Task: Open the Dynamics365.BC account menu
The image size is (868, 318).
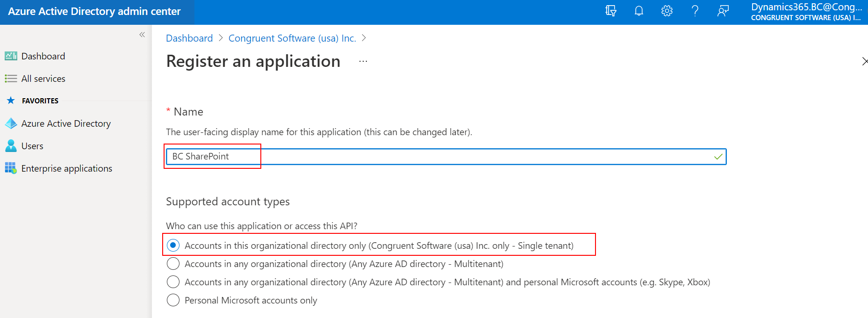Action: pyautogui.click(x=806, y=12)
